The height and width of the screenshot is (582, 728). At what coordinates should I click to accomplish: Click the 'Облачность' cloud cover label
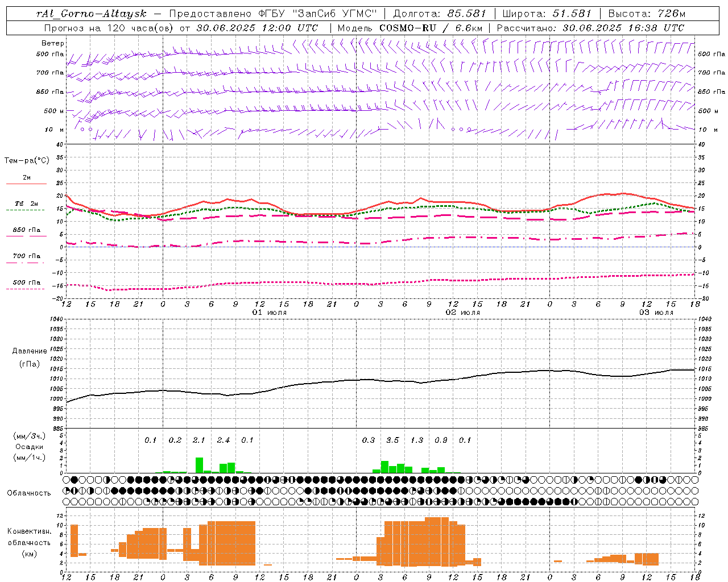[x=29, y=493]
